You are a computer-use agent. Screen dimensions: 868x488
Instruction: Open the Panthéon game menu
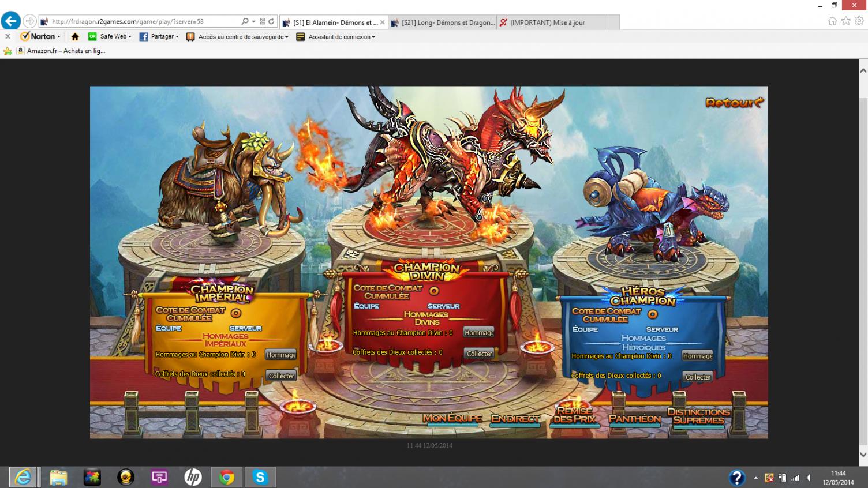(634, 419)
